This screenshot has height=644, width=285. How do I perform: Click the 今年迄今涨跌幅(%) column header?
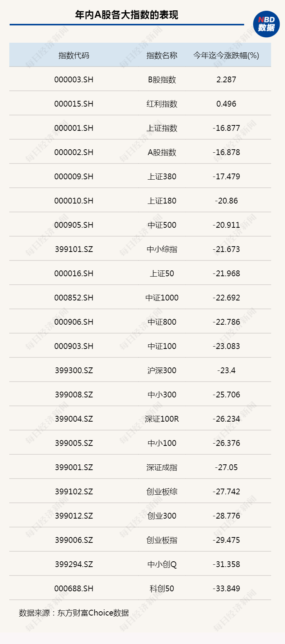click(x=226, y=55)
